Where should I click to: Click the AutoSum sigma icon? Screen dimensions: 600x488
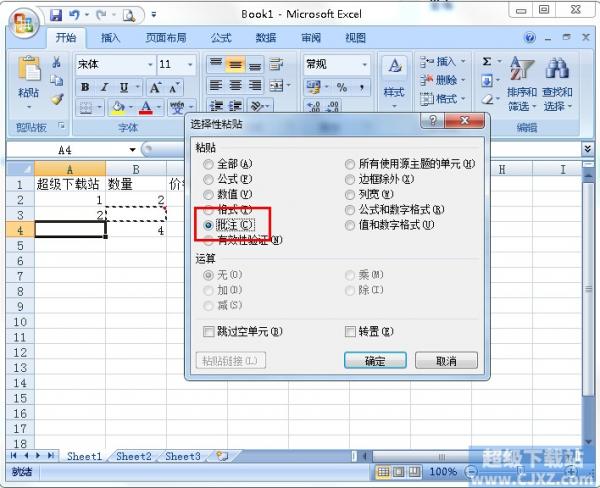pyautogui.click(x=487, y=62)
